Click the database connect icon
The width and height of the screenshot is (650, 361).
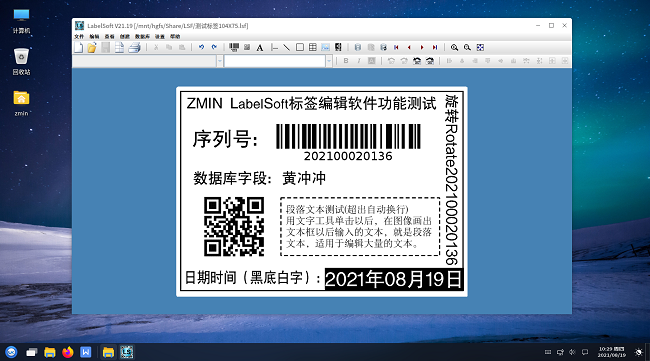point(358,47)
